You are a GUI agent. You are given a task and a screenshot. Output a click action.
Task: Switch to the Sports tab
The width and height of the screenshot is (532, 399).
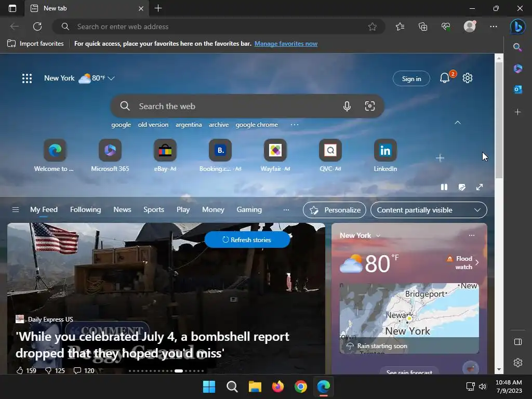coord(154,210)
